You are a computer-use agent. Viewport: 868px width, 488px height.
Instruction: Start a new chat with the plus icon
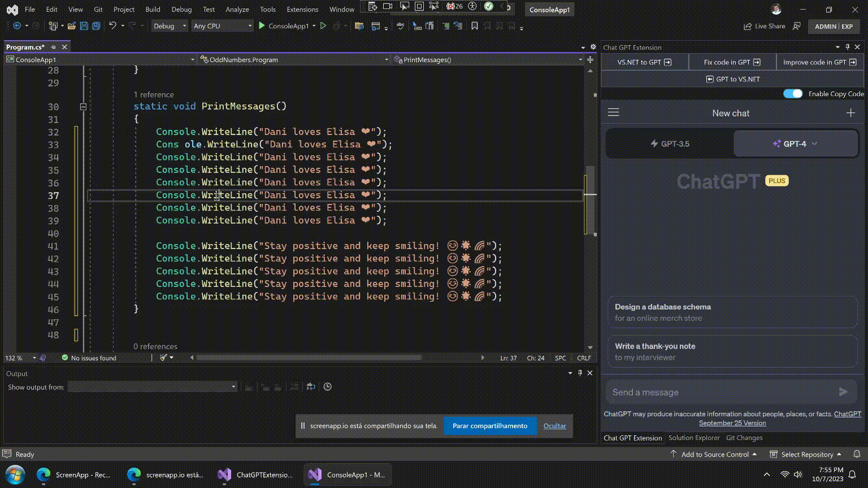point(850,113)
